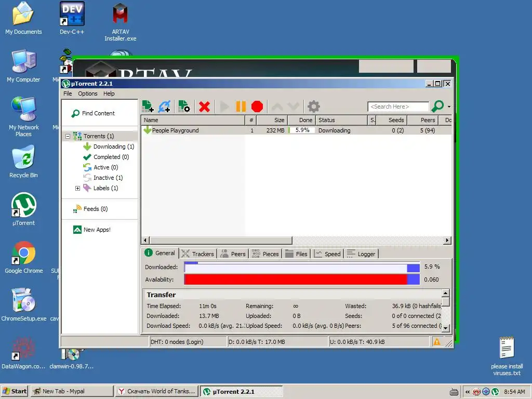Viewport: 532px width, 399px height.
Task: Sort by the Peers column header
Action: coord(423,120)
